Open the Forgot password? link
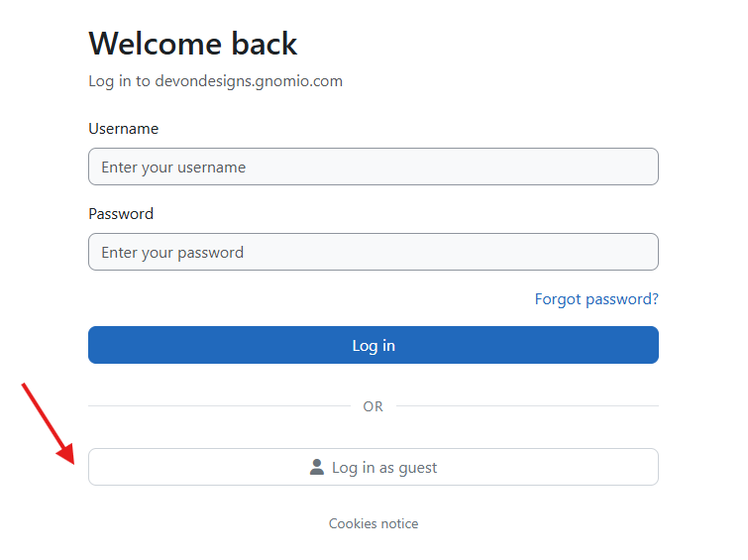Image resolution: width=748 pixels, height=560 pixels. point(596,299)
